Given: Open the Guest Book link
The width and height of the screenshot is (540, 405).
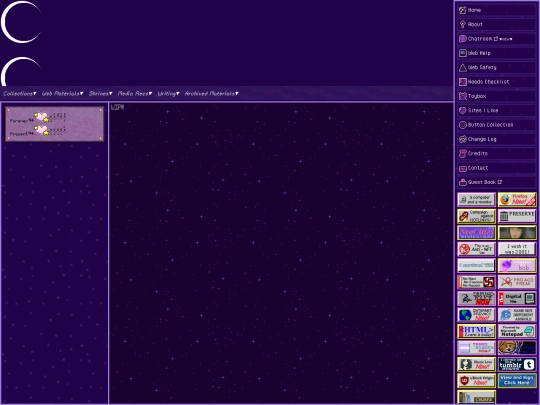Looking at the screenshot, I should point(496,182).
